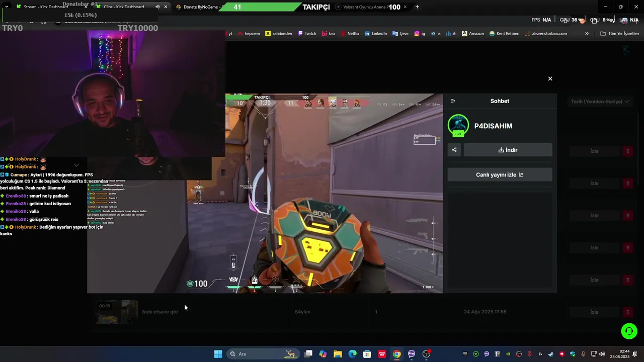
Task: Open the notification bell in system tray
Action: (x=635, y=354)
